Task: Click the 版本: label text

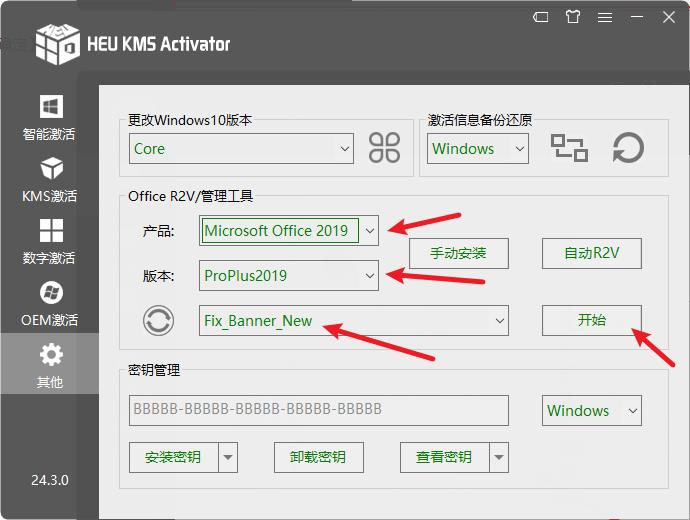Action: point(158,276)
